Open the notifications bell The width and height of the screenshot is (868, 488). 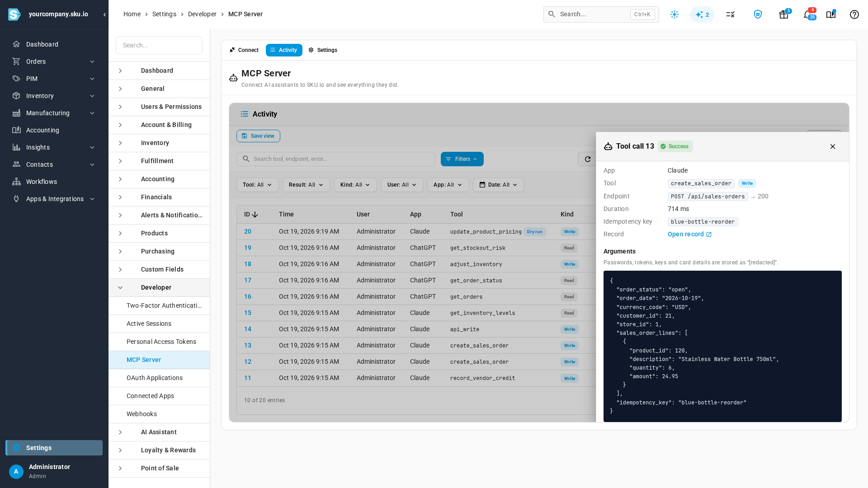tap(807, 14)
